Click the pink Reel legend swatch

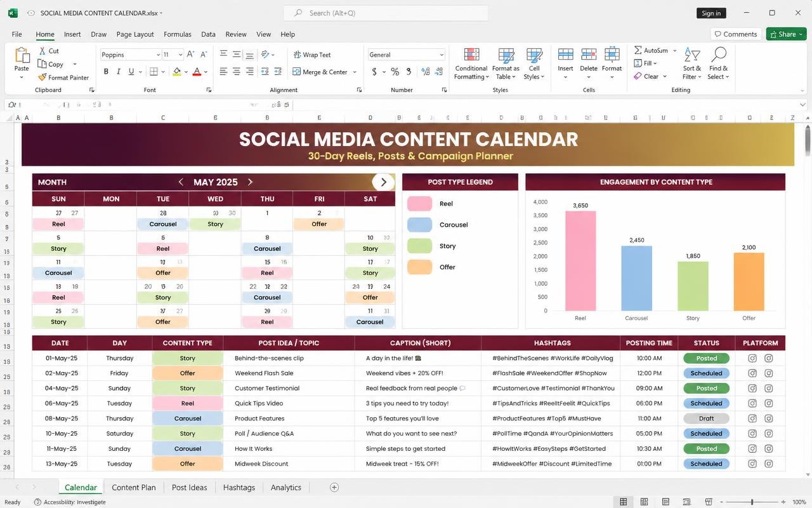419,203
